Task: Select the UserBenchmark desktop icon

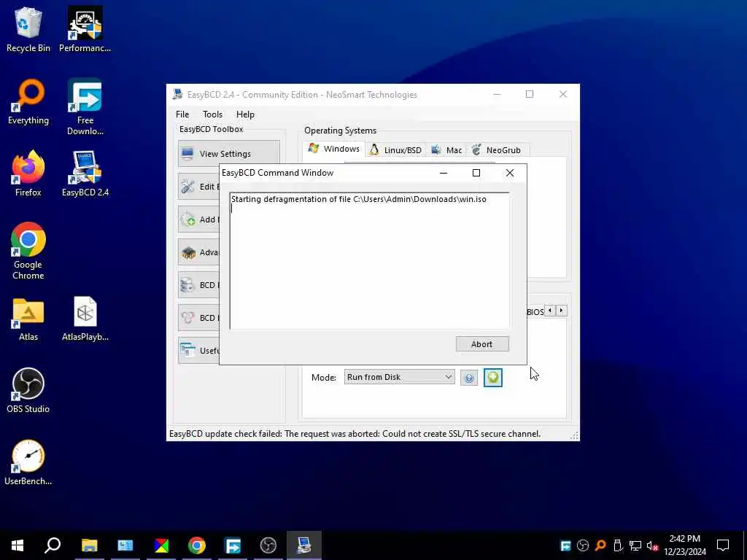Action: pyautogui.click(x=28, y=462)
